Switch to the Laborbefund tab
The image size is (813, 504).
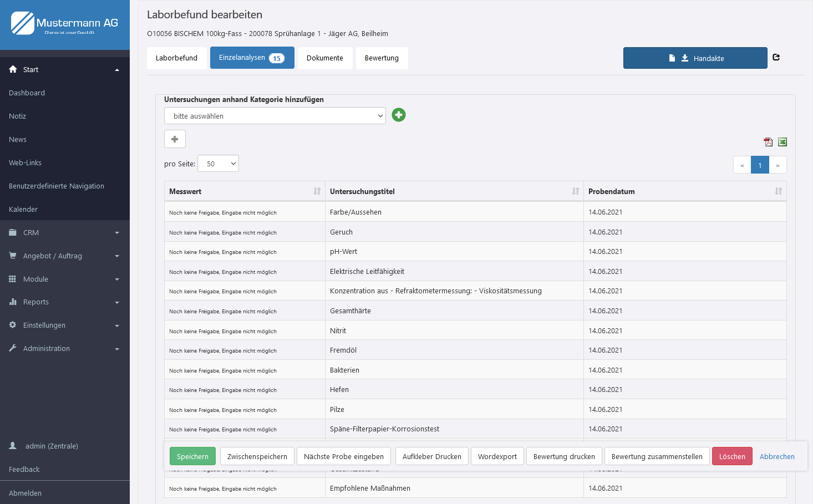pos(176,58)
